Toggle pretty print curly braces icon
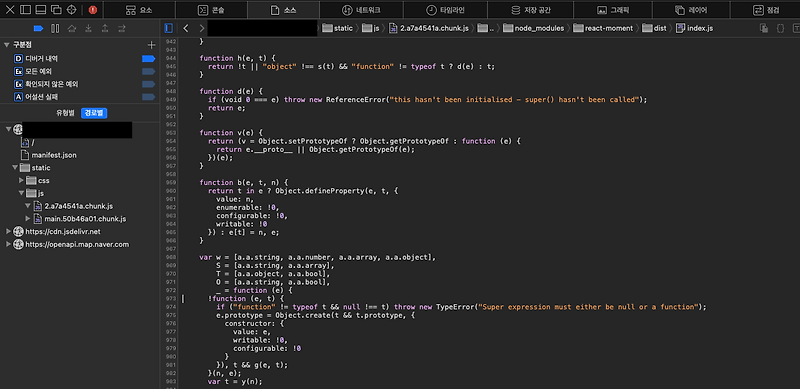 [x=780, y=28]
